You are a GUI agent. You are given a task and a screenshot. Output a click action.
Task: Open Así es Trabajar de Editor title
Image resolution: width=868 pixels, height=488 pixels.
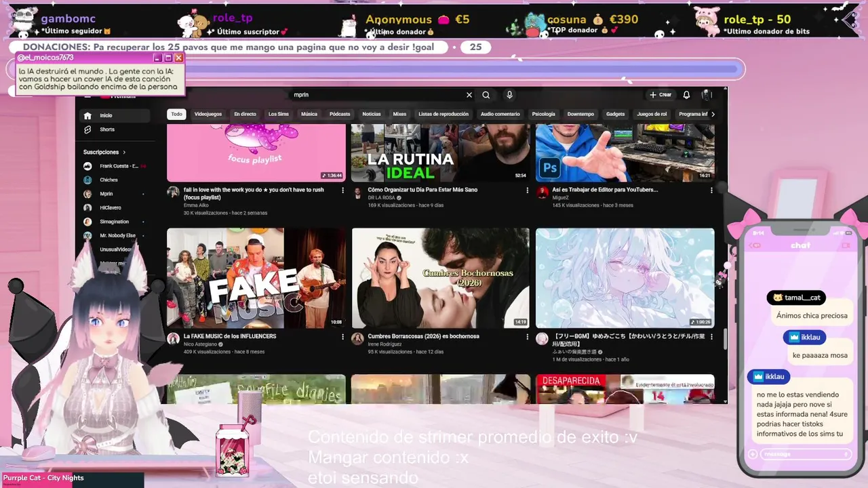coord(605,190)
